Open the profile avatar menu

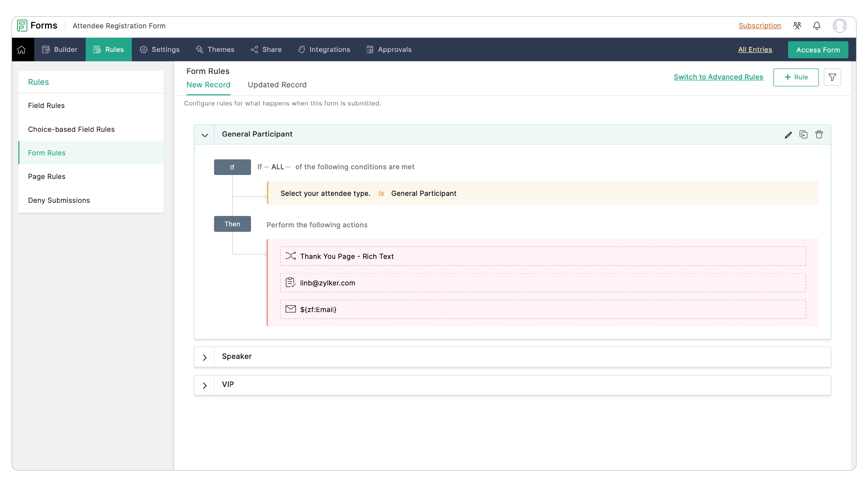click(840, 26)
